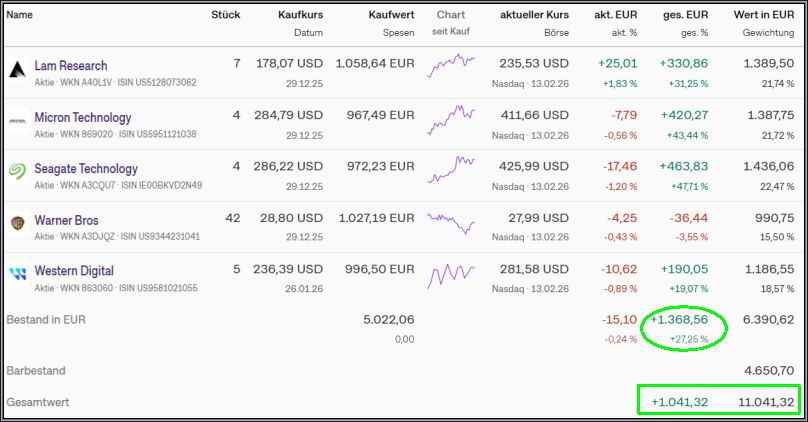Click the Western Digital logo icon
This screenshot has height=422, width=808.
click(18, 275)
